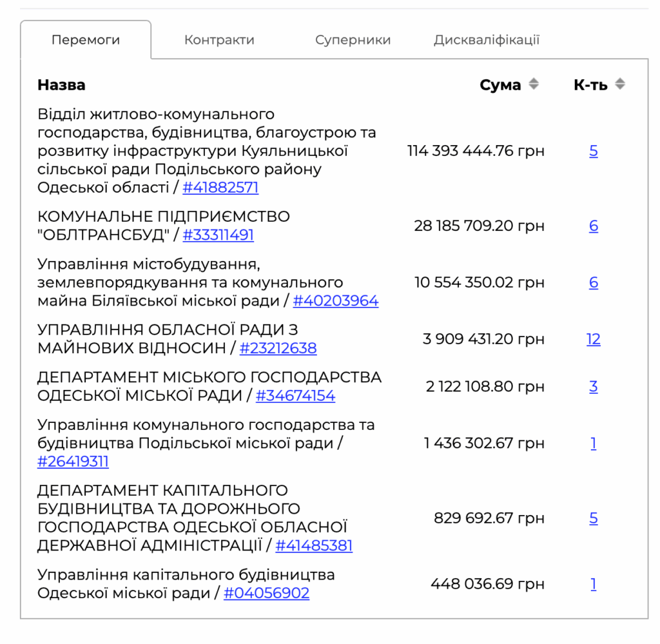Open the Контракти tab
This screenshot has height=644, width=660.
(x=219, y=39)
